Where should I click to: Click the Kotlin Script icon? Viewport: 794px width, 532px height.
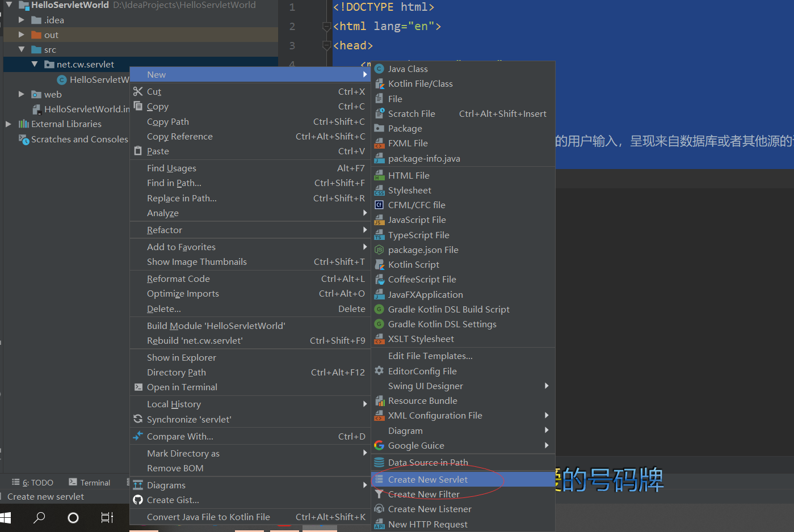point(380,264)
